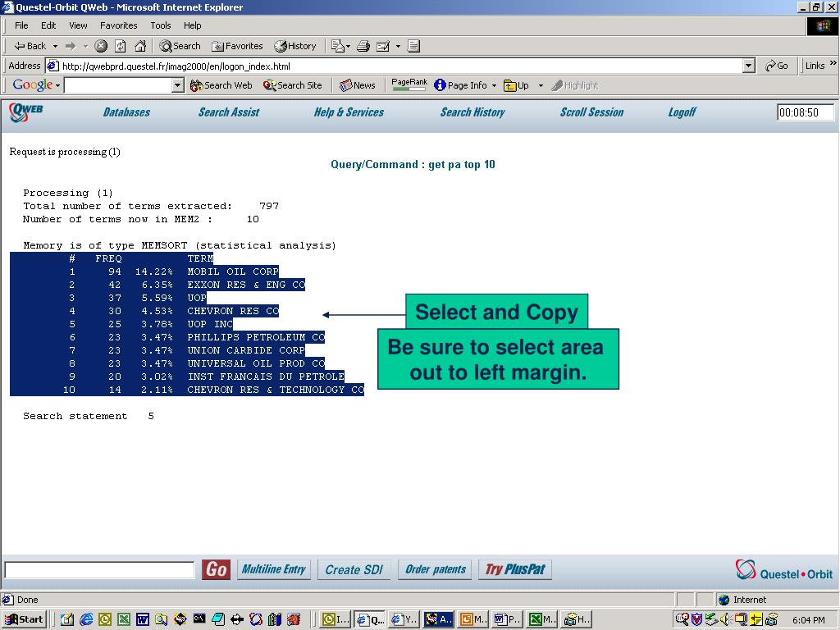Open the Up button dropdown arrow

(541, 85)
